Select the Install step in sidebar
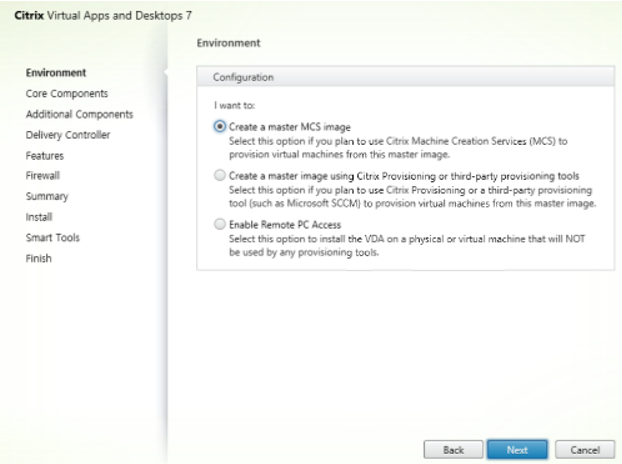 point(39,217)
